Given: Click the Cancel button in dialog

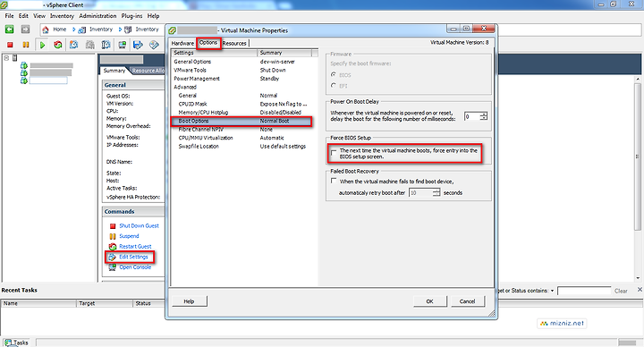Looking at the screenshot, I should (x=468, y=301).
